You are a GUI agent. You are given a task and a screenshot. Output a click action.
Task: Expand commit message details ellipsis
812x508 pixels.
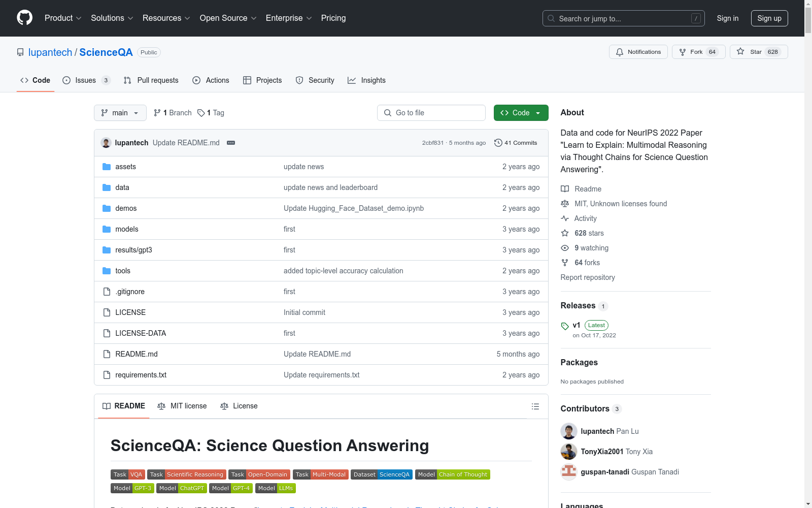click(231, 143)
